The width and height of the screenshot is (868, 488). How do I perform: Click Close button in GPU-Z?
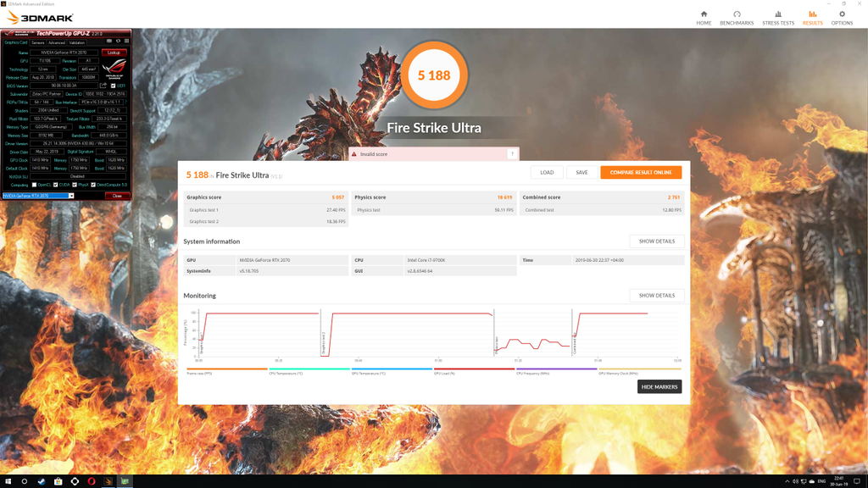pyautogui.click(x=117, y=196)
